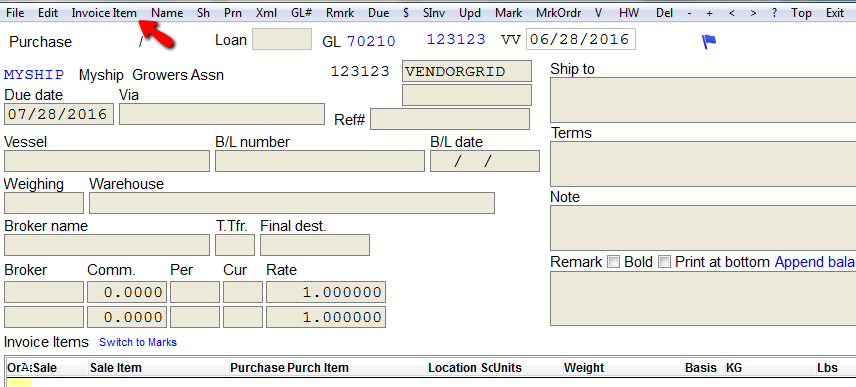Click the GL account 70210 link
The image size is (856, 387).
pyautogui.click(x=371, y=41)
